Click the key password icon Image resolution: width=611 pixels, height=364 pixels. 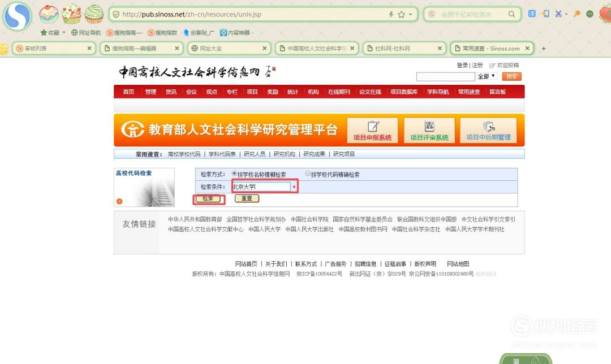[x=577, y=14]
